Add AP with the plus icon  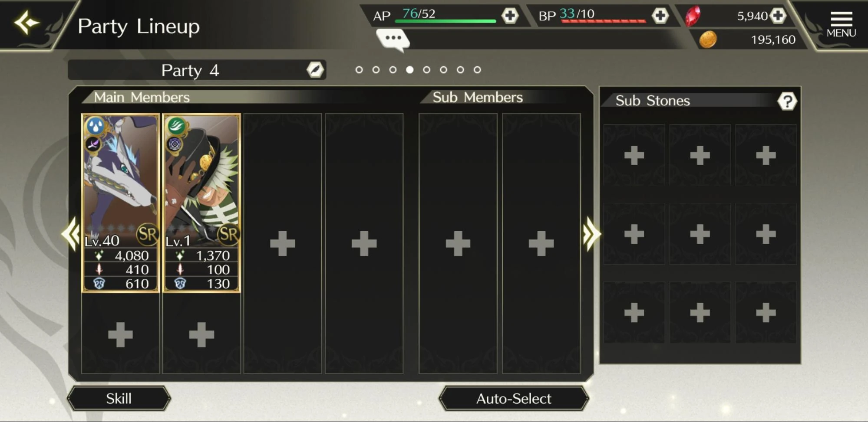coord(510,16)
